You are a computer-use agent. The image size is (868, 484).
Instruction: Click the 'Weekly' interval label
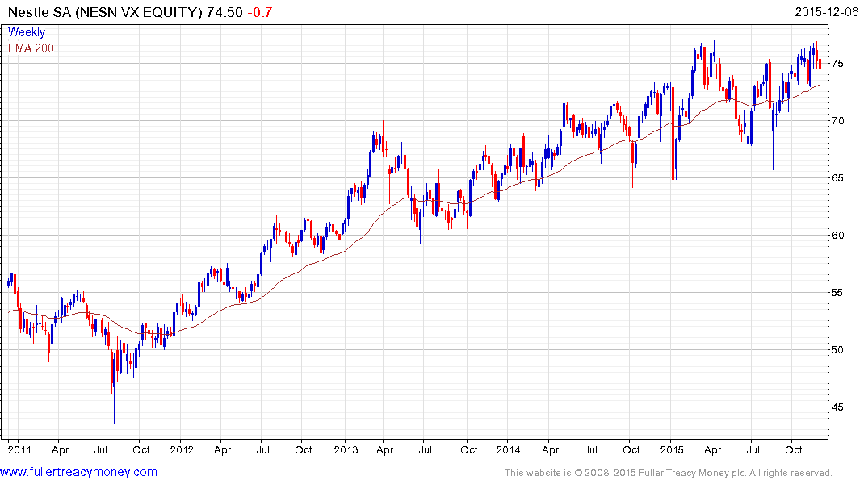point(27,32)
